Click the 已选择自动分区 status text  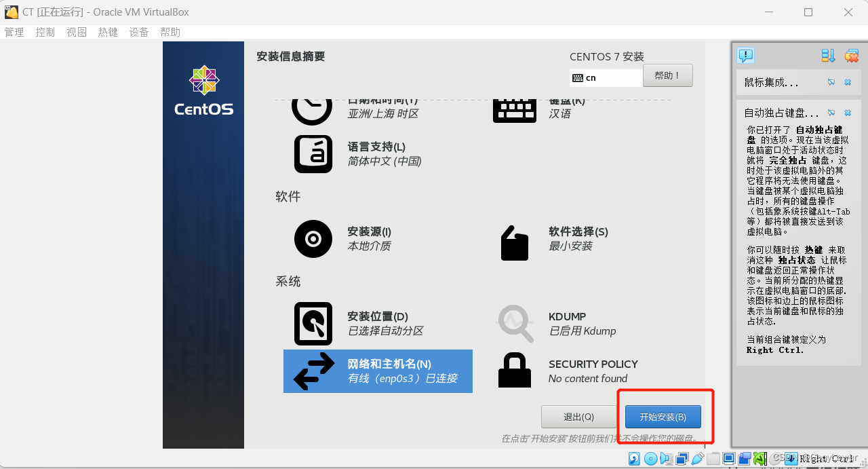pos(385,331)
